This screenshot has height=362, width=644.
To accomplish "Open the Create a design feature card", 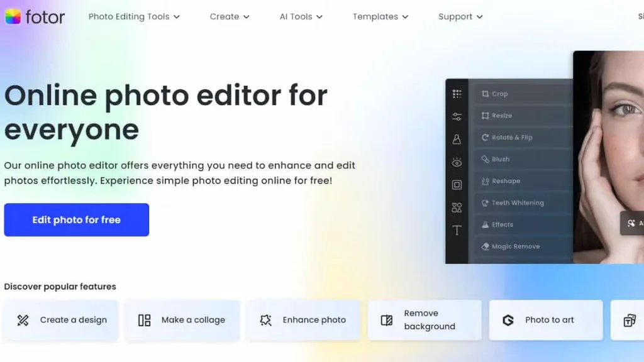I will coord(61,320).
